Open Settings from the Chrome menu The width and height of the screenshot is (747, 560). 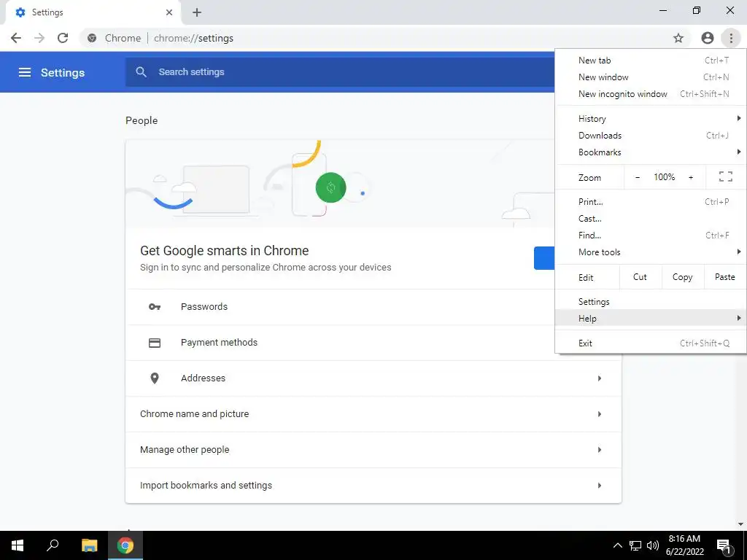coord(651,302)
